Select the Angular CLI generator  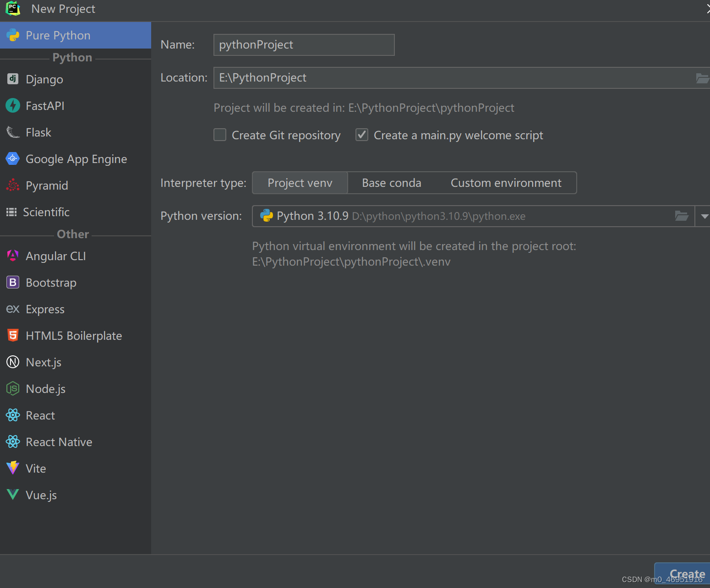[55, 256]
